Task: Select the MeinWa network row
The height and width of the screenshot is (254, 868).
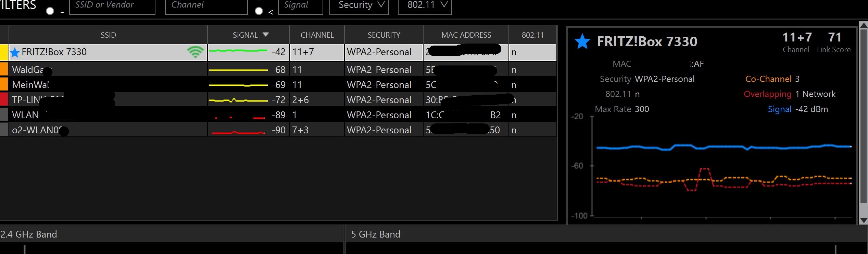Action: tap(278, 84)
